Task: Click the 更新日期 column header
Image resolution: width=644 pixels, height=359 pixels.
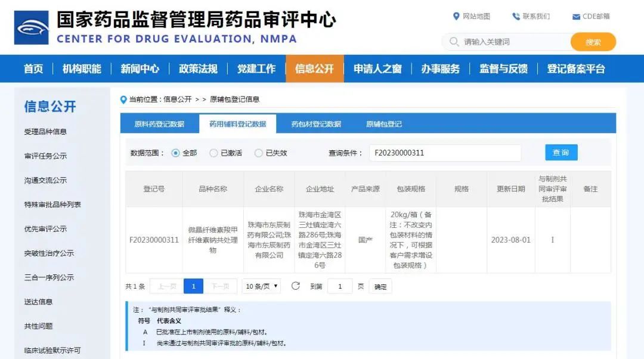Action: pyautogui.click(x=511, y=189)
